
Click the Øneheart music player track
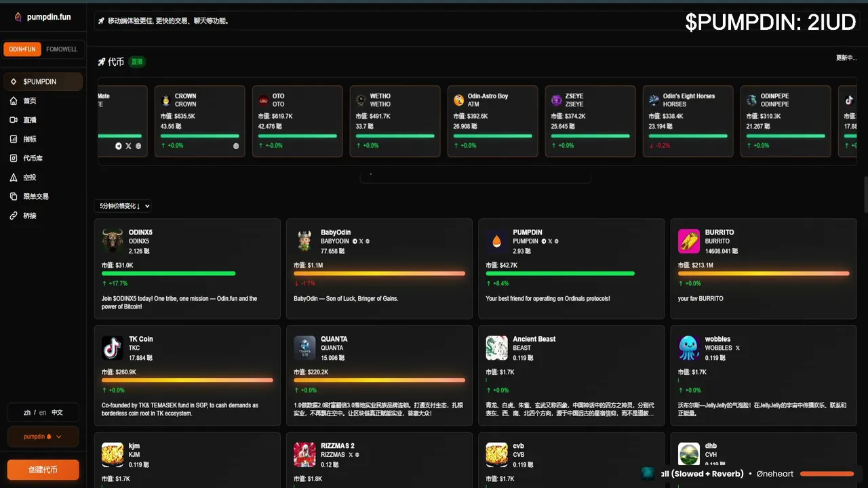[x=775, y=474]
